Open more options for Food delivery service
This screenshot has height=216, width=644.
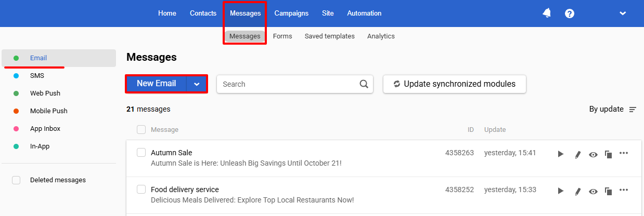(x=624, y=190)
